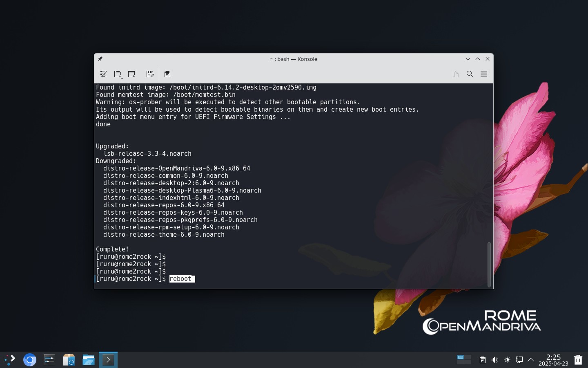
Task: Open the Find search icon in Konsole
Action: (x=470, y=74)
